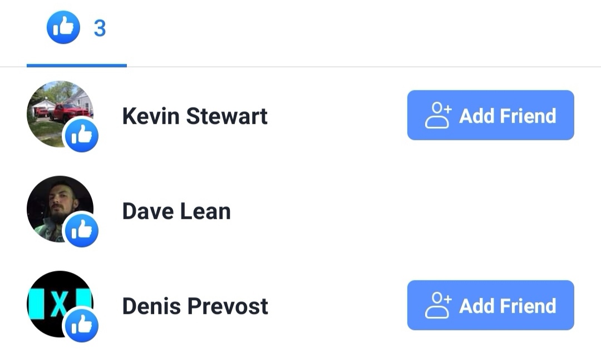Click the blue underline of the Likes tab

77,66
